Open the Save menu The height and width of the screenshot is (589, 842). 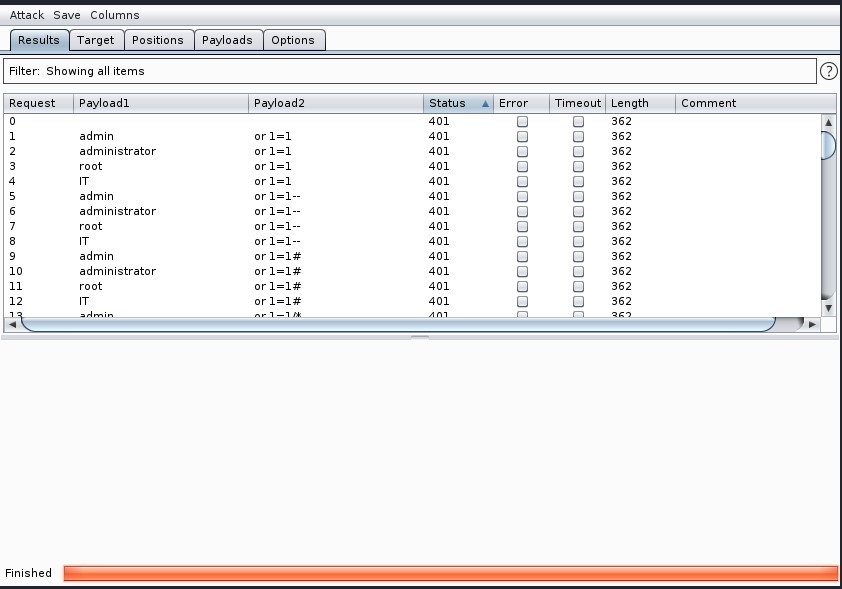coord(67,15)
